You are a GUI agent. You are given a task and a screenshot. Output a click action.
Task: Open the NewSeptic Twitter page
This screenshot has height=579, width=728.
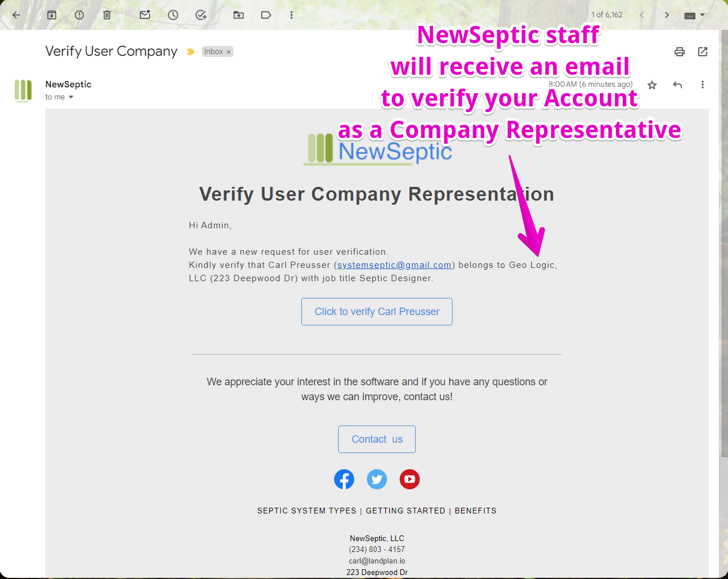[377, 479]
